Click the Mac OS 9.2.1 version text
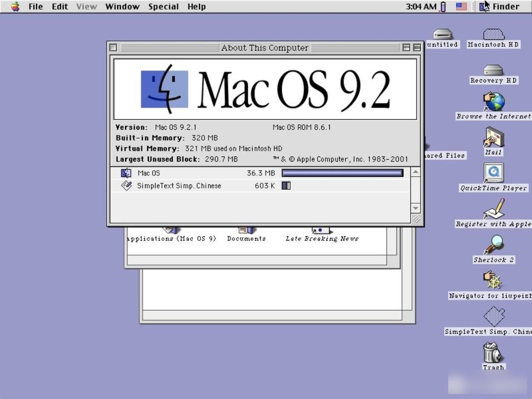This screenshot has height=399, width=532. (x=176, y=127)
